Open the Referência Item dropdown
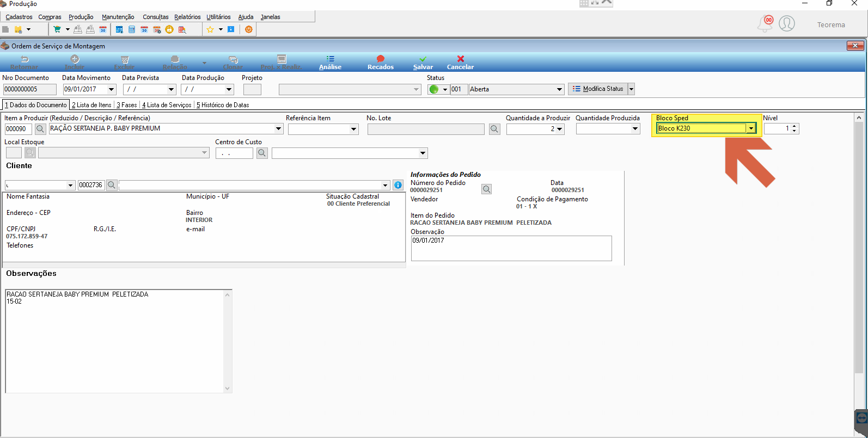 pos(354,129)
